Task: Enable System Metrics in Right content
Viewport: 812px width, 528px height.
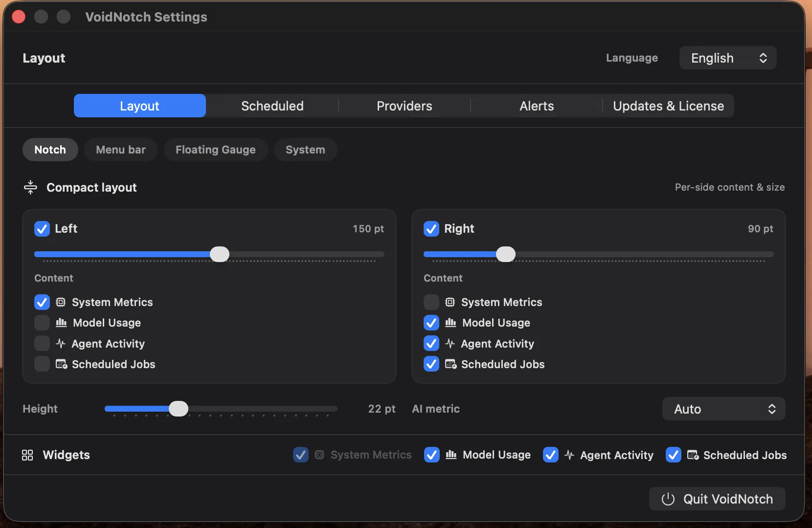Action: pos(431,302)
